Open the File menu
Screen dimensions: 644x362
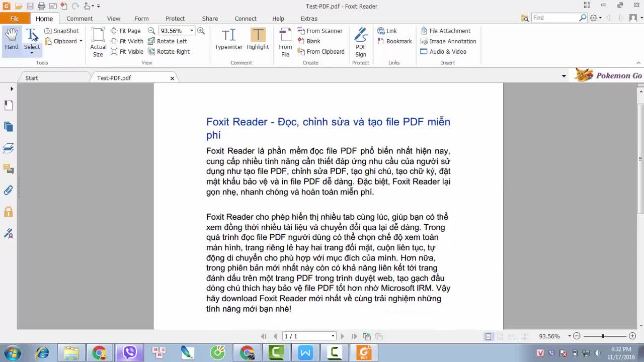15,19
